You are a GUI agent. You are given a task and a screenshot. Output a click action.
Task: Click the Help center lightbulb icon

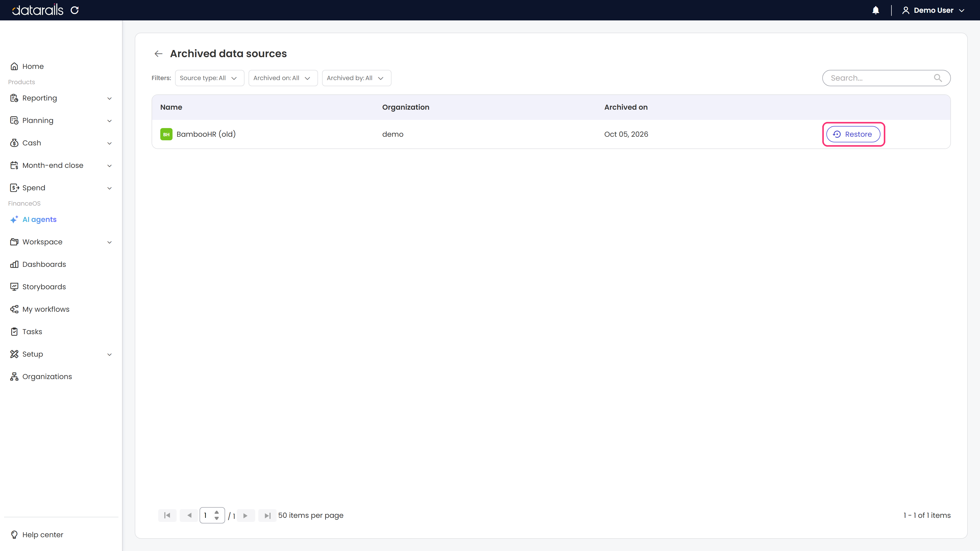coord(14,535)
